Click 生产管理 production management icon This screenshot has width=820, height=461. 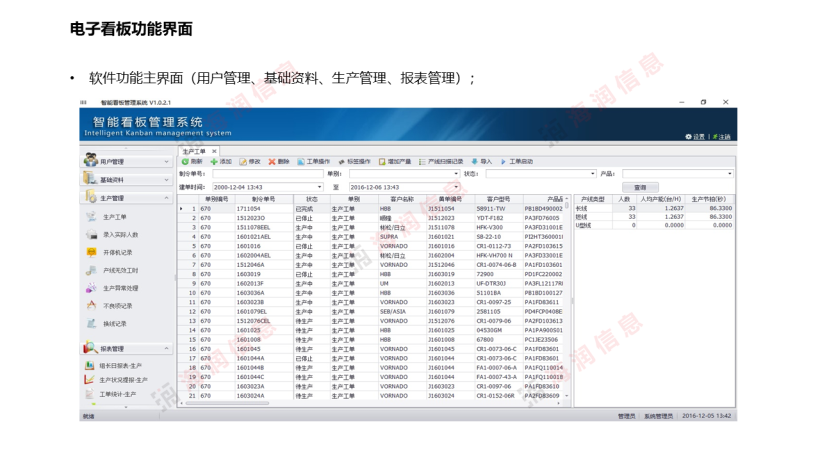coord(91,197)
